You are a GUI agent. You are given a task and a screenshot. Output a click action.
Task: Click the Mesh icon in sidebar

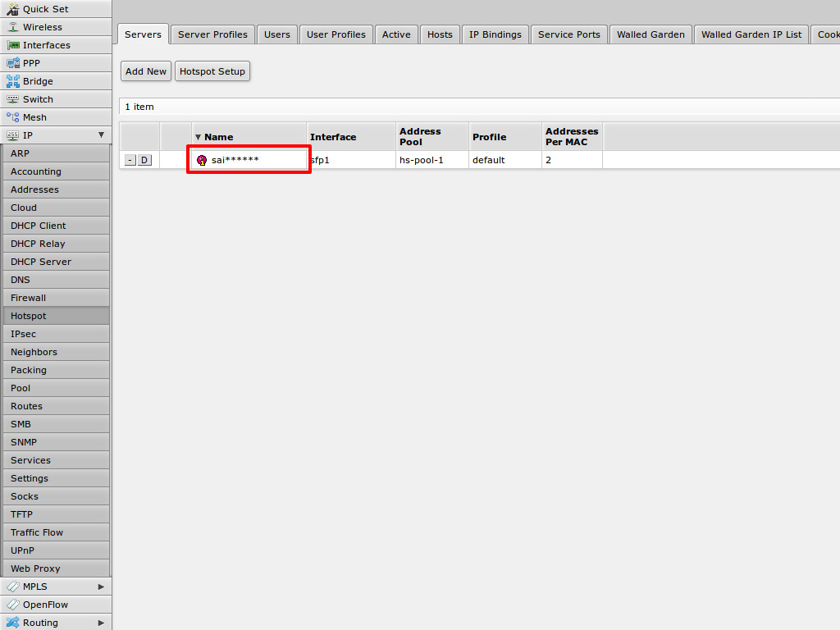(x=12, y=117)
